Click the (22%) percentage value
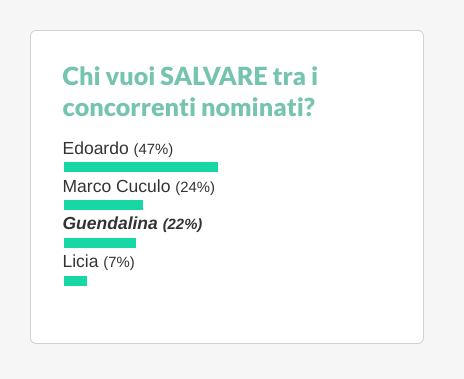464x379 pixels. pyautogui.click(x=182, y=224)
